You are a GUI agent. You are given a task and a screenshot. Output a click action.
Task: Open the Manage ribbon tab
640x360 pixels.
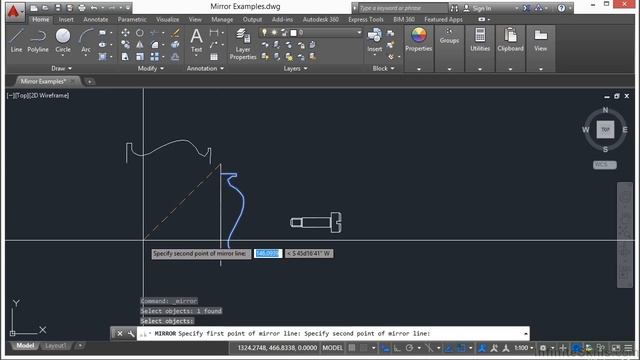point(222,19)
